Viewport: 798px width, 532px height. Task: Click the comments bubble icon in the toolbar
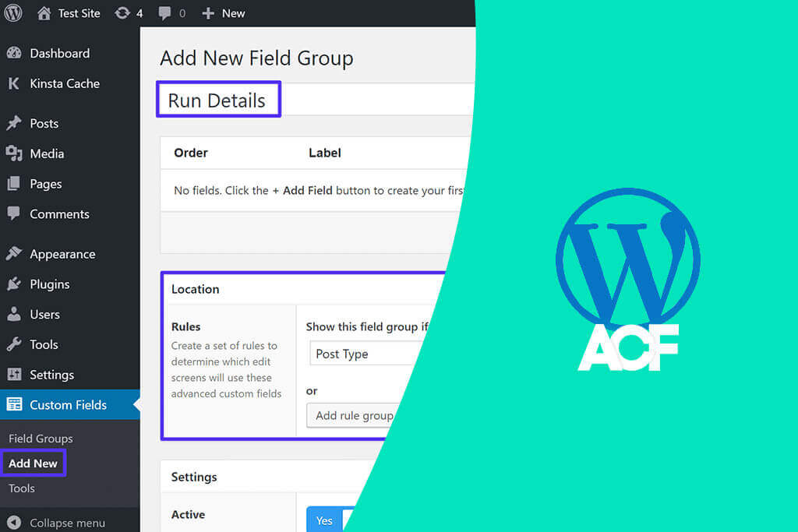[165, 12]
